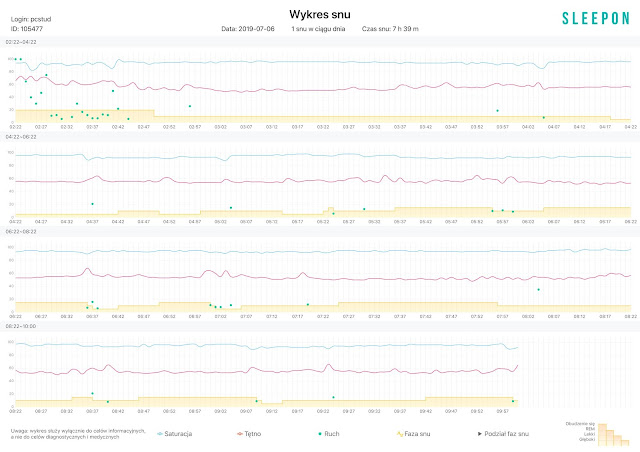640x452 pixels.
Task: Select the 06:22~08:22 chart section header
Action: pos(22,231)
